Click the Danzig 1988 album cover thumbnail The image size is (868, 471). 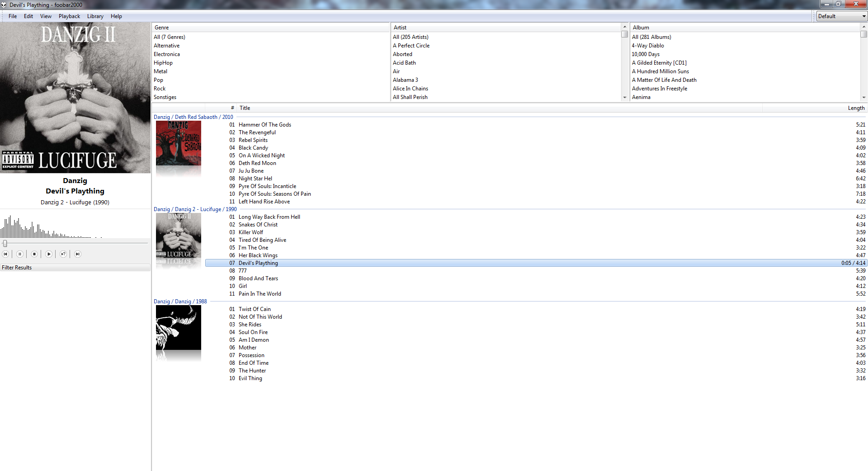point(179,328)
